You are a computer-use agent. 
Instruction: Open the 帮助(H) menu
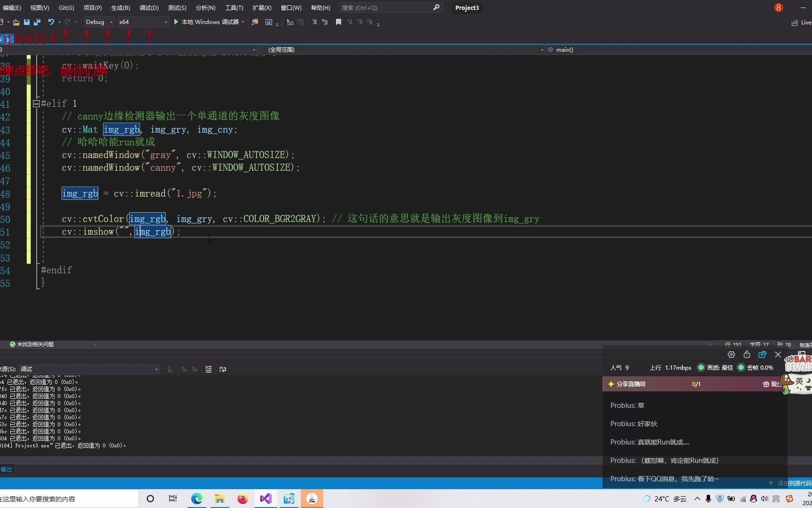point(320,8)
